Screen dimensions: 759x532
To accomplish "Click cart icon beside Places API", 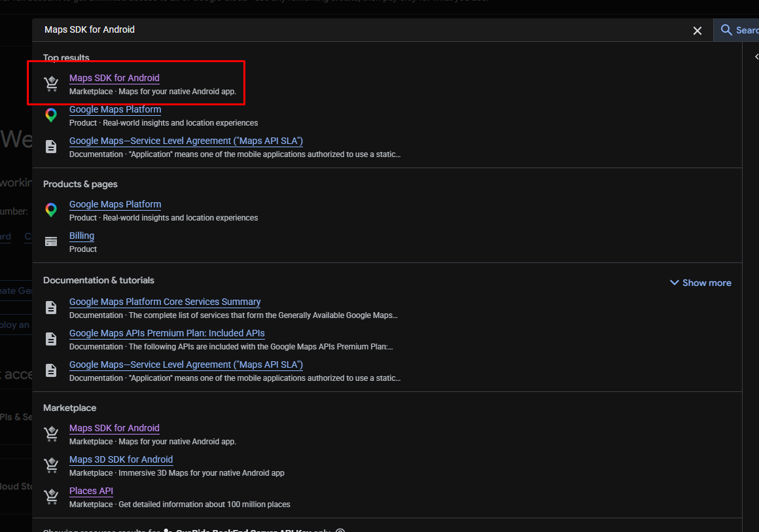I will coord(51,497).
